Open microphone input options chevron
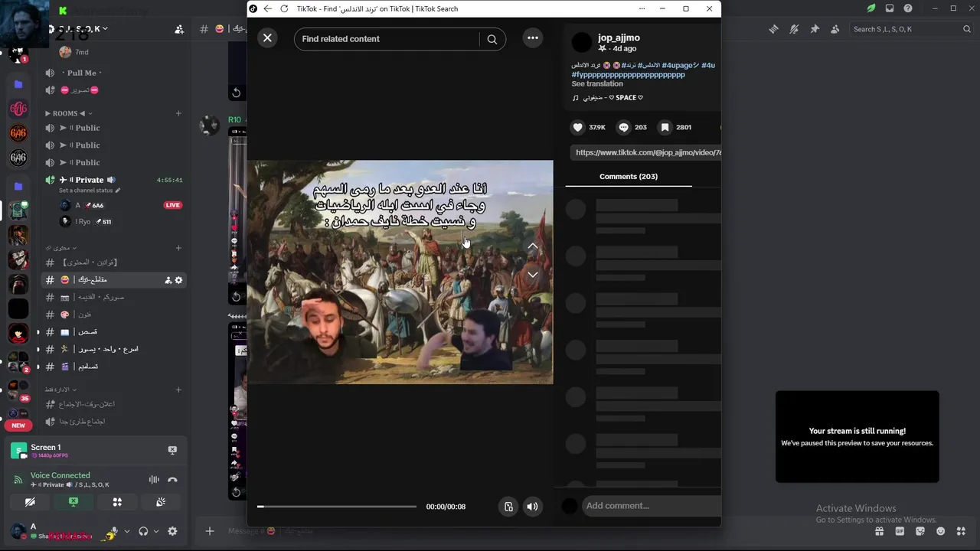980x551 pixels. pos(126,531)
